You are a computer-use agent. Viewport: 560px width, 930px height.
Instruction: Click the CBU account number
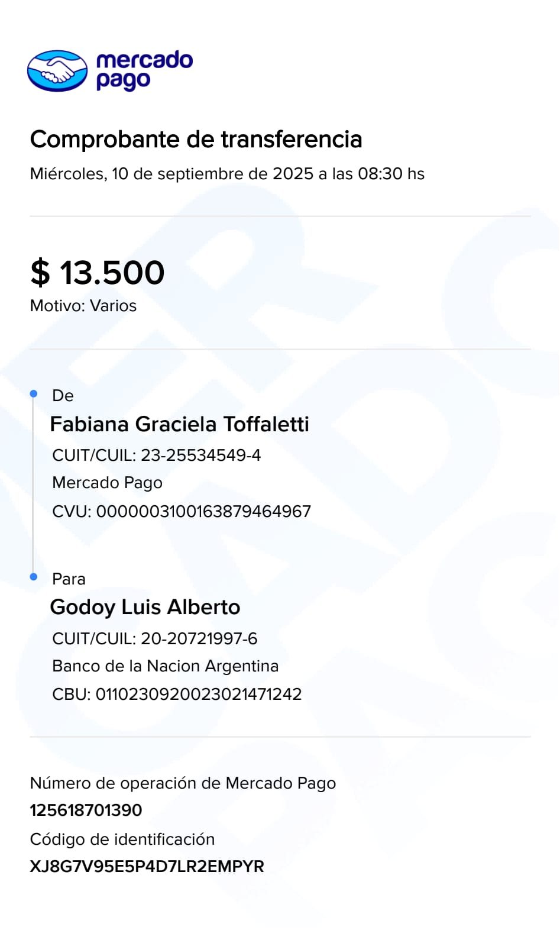click(x=177, y=694)
